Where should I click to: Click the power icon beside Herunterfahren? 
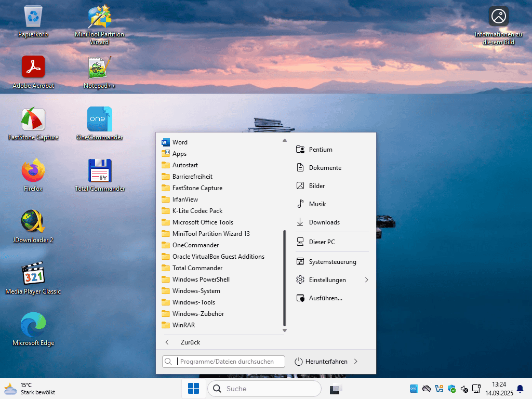(x=299, y=362)
